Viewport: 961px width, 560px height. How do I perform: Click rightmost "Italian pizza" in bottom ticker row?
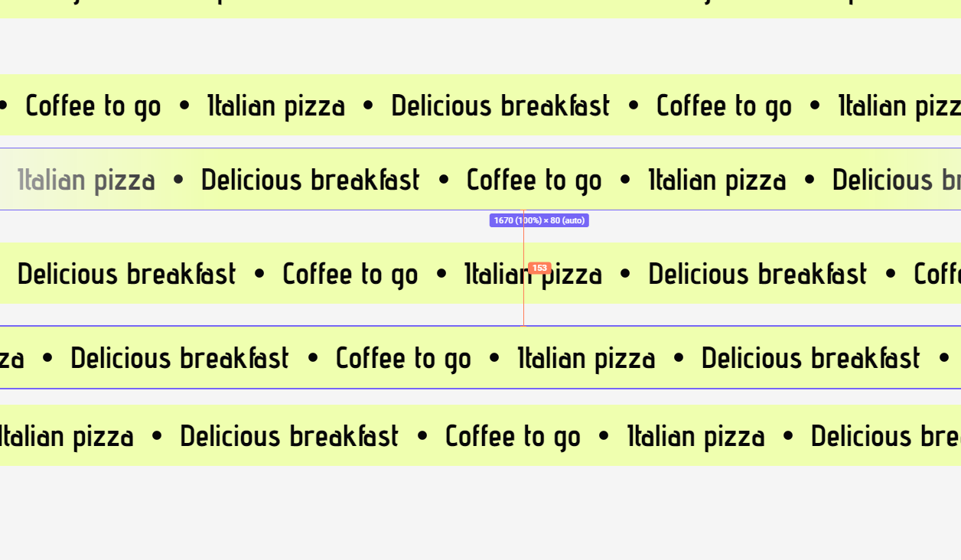coord(696,436)
